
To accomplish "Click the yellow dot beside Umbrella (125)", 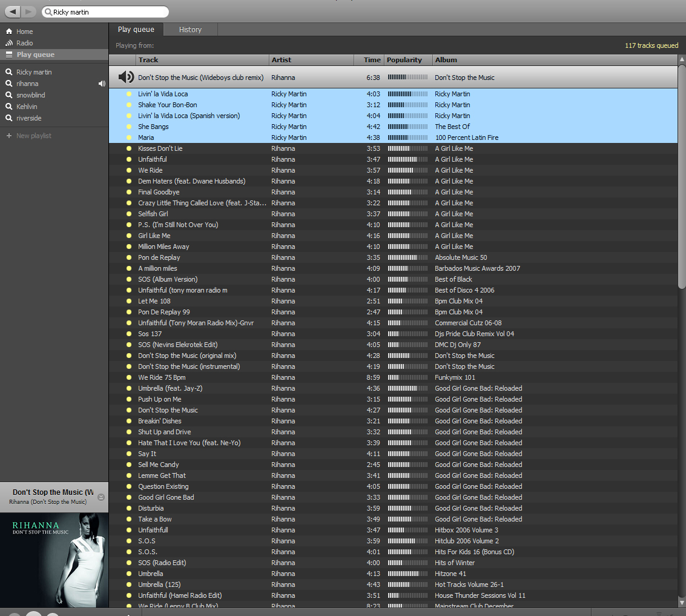I will 129,585.
